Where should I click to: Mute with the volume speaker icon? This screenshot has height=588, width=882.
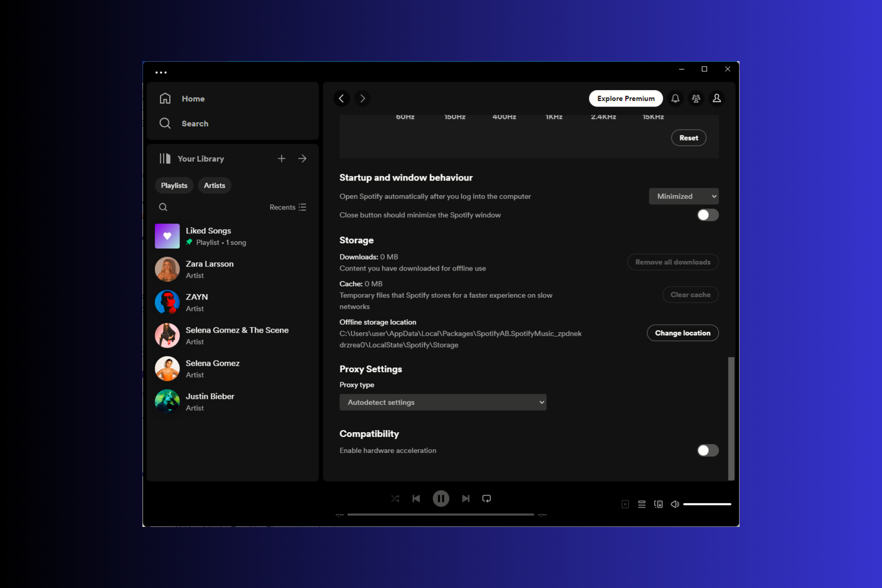point(675,504)
